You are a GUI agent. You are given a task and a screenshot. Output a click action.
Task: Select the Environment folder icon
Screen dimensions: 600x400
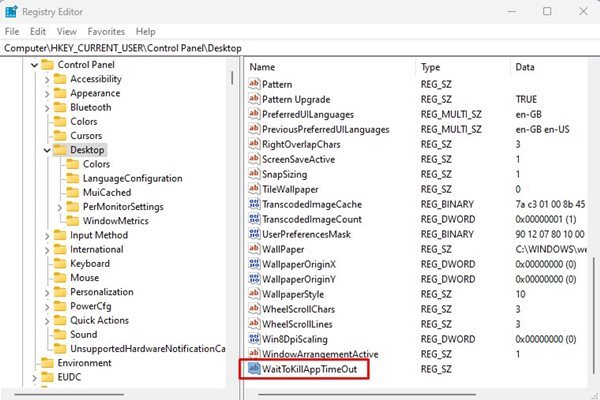tap(47, 362)
